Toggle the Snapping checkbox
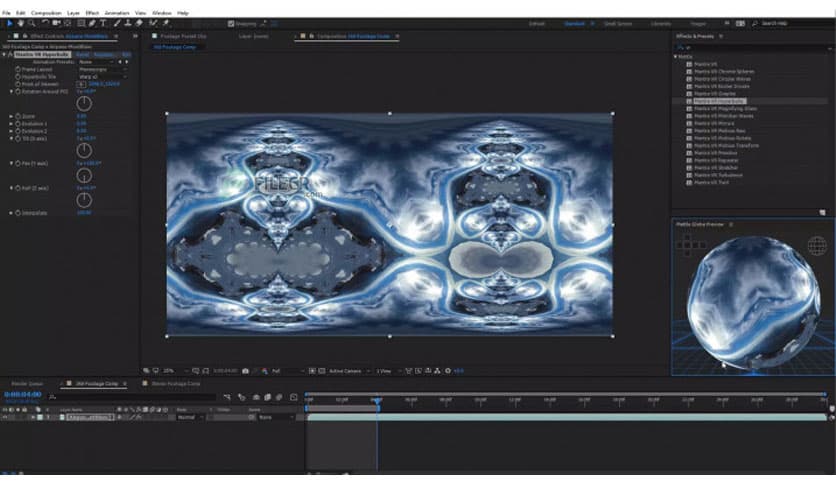This screenshot has height=484, width=836. [x=231, y=23]
